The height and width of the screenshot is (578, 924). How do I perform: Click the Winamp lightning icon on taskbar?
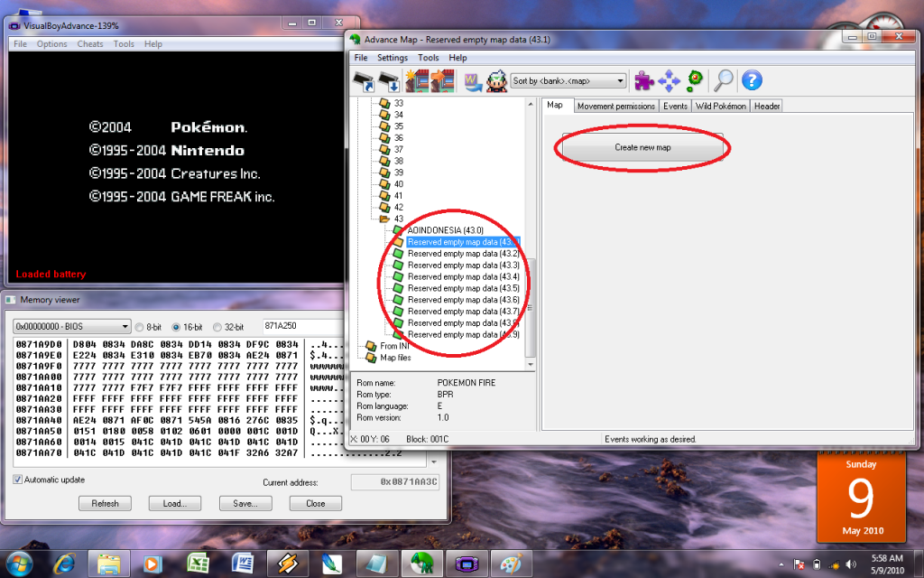288,564
